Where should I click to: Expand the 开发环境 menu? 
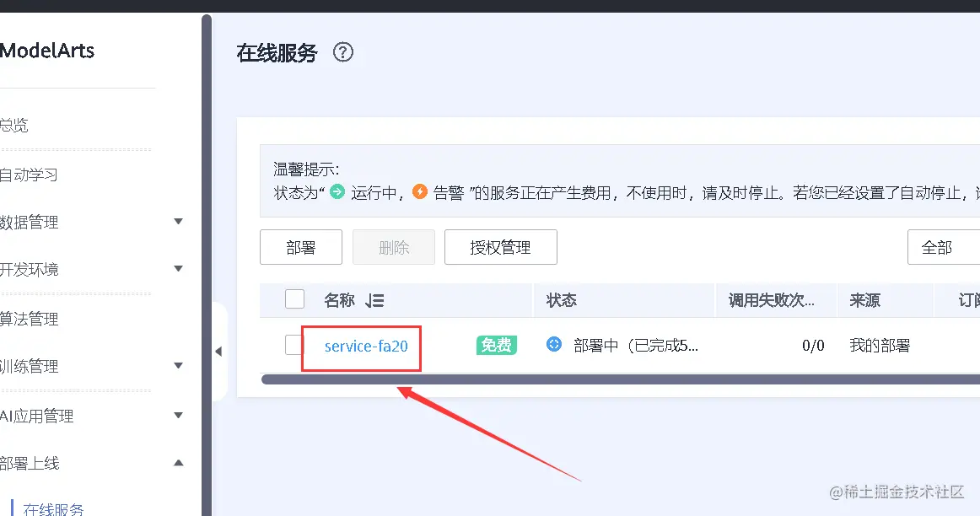[178, 269]
